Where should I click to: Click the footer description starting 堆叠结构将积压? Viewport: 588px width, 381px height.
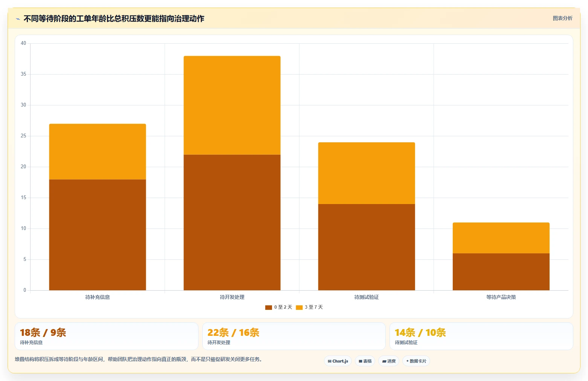138,359
